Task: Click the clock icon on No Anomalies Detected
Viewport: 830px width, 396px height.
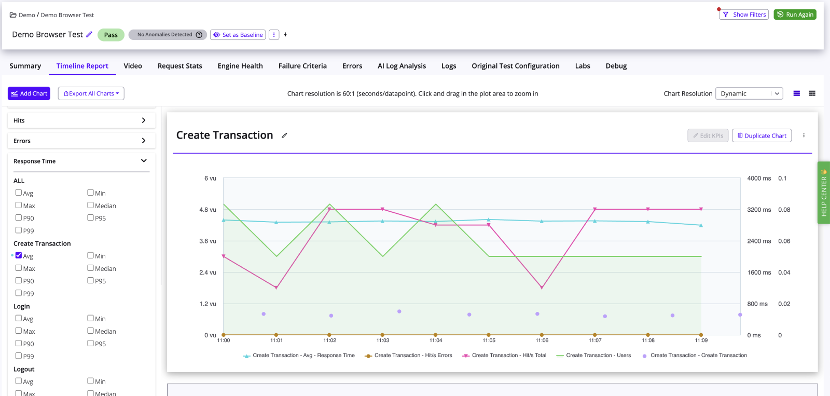Action: (199, 35)
